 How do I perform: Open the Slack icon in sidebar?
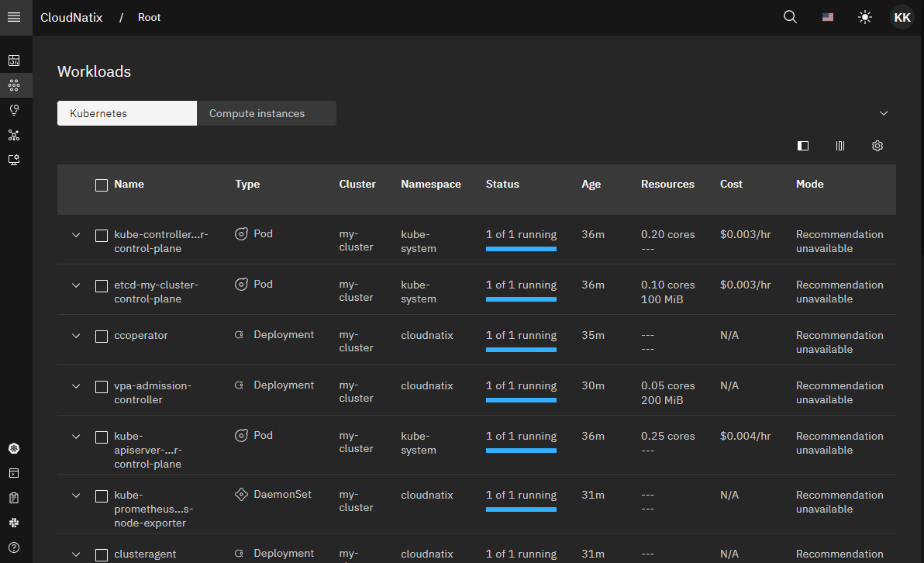(14, 523)
